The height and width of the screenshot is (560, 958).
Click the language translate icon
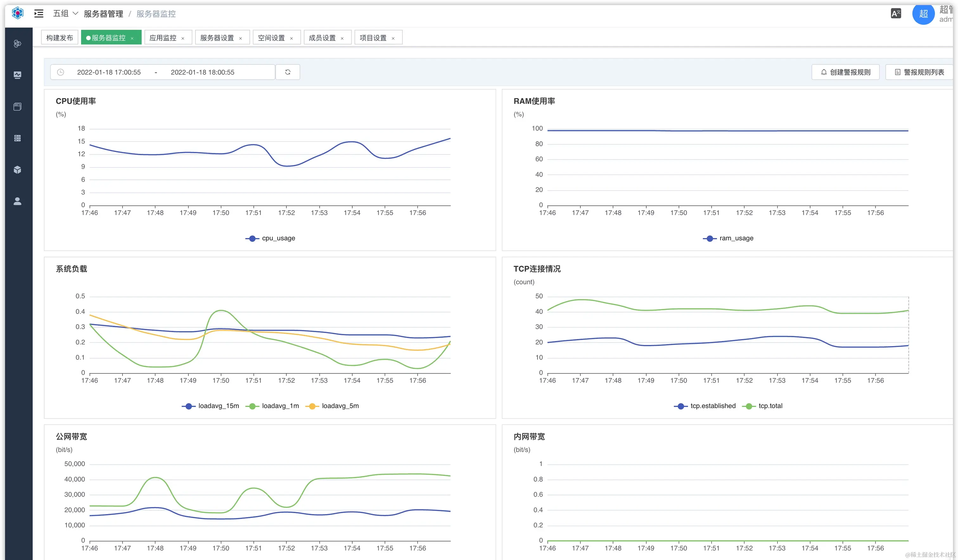click(x=896, y=14)
